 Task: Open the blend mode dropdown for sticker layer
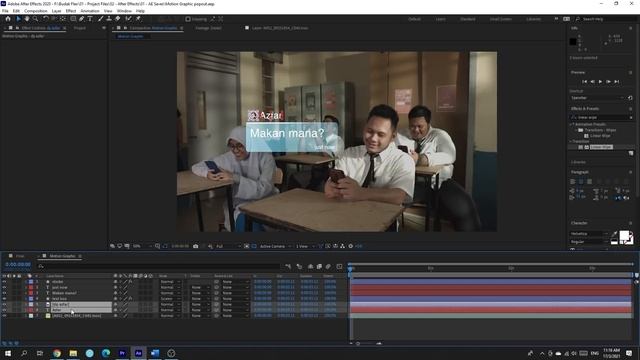point(170,282)
